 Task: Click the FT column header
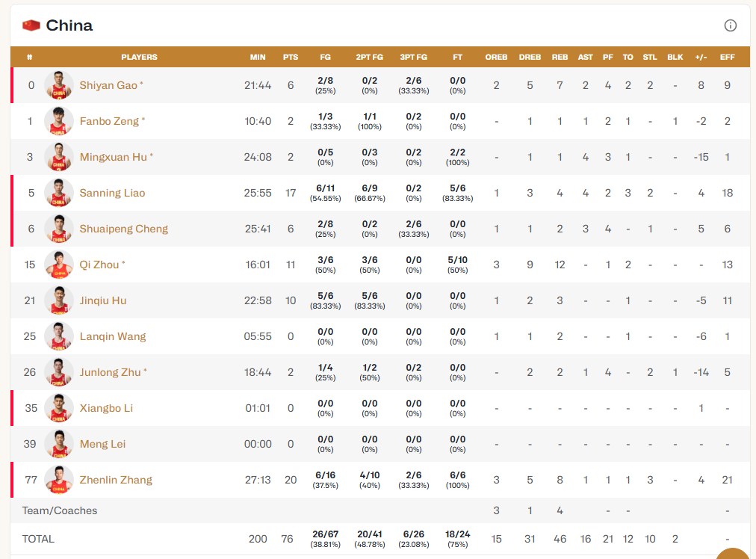click(457, 57)
